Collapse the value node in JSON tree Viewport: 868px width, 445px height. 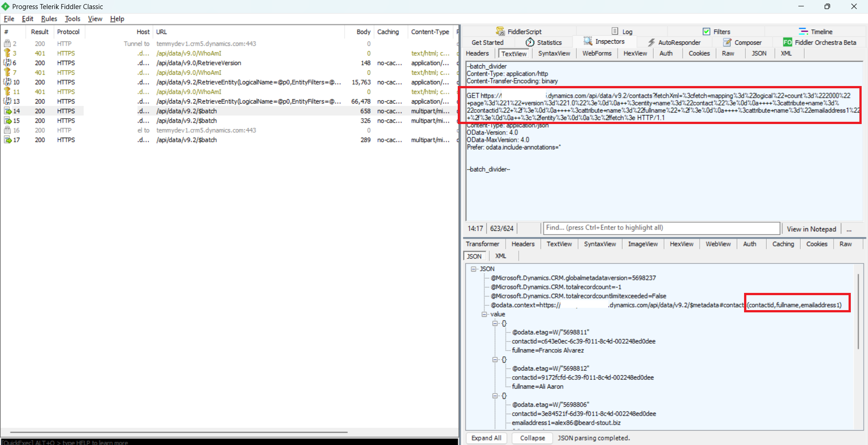click(x=484, y=314)
